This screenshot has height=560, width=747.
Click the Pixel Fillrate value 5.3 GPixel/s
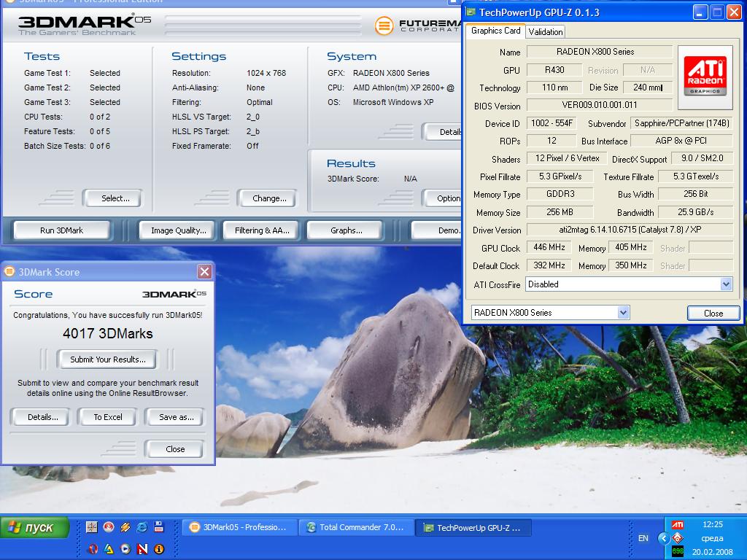pyautogui.click(x=560, y=176)
